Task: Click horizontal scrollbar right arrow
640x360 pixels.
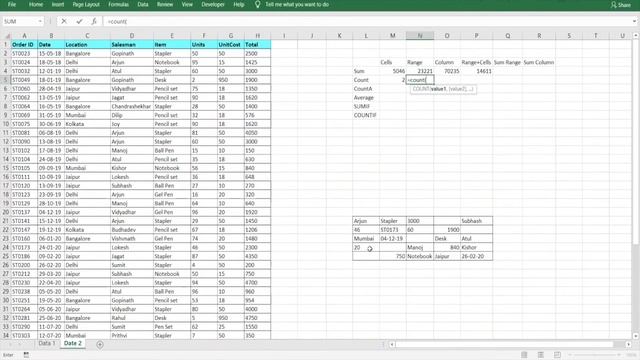Action: tap(629, 344)
